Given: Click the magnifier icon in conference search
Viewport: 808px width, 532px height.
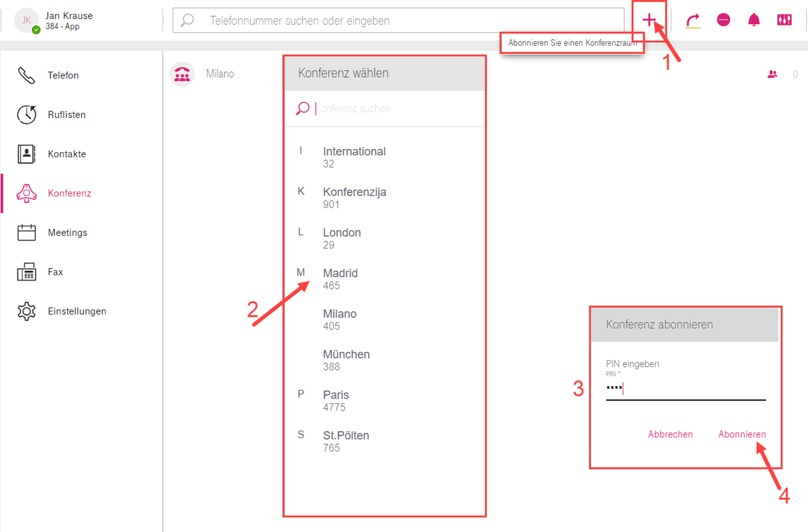Looking at the screenshot, I should click(303, 108).
